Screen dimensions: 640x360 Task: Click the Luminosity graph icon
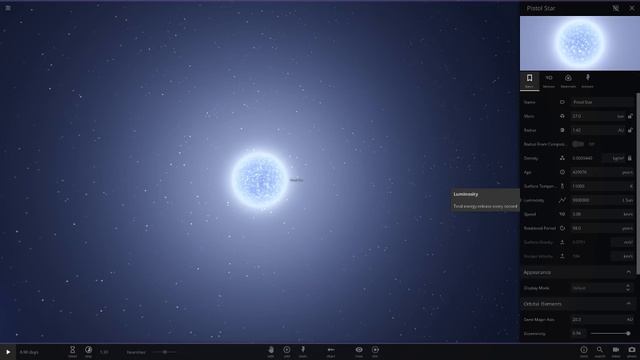562,200
